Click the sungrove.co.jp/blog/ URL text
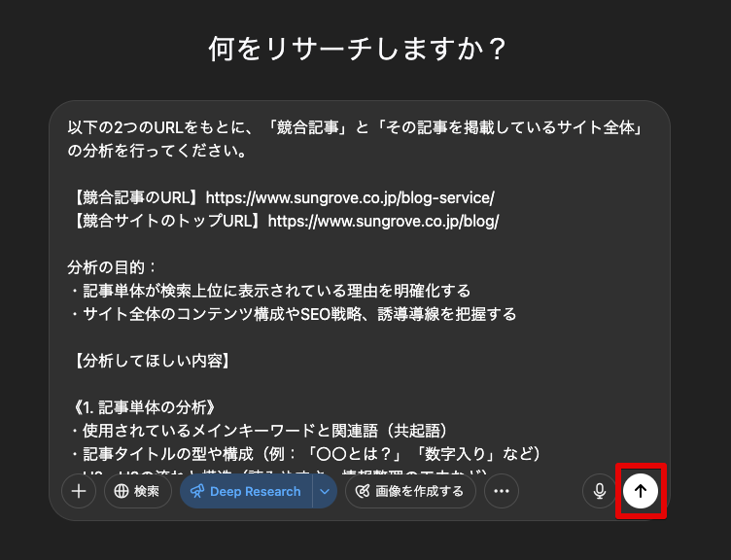Viewport: 731px width, 560px height. pyautogui.click(x=384, y=221)
